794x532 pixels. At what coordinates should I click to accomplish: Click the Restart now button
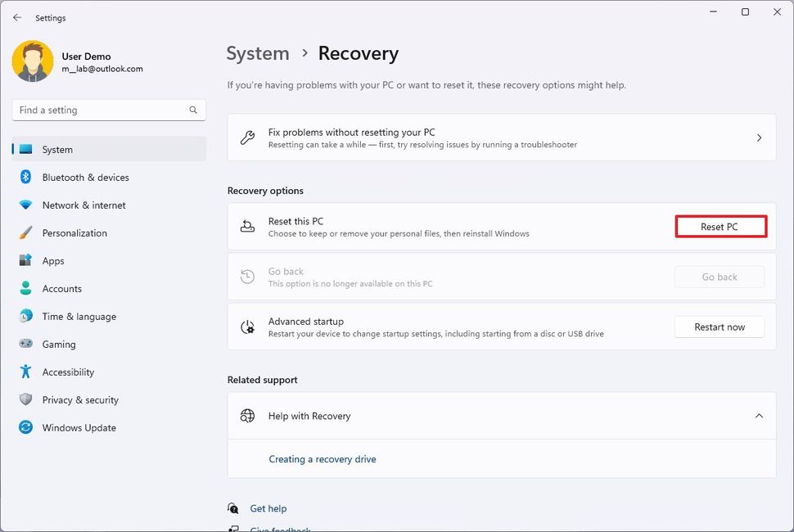coord(720,327)
